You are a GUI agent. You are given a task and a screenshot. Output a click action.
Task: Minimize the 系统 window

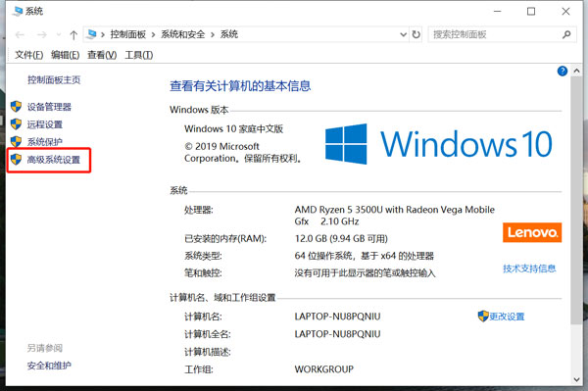coord(497,11)
